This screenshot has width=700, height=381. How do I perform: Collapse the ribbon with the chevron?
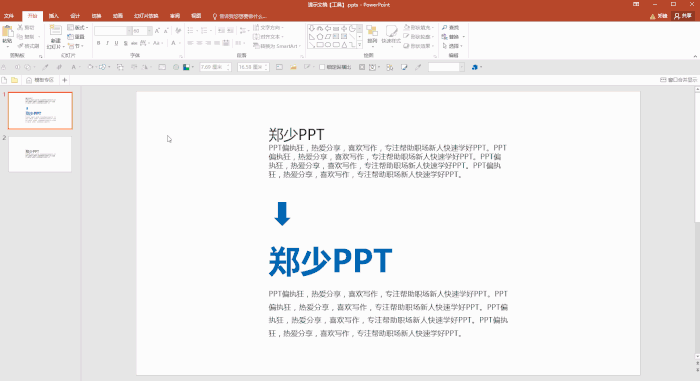(695, 56)
